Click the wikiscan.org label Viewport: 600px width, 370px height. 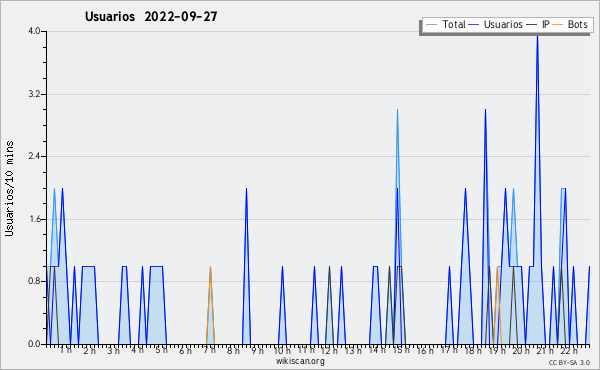300,361
